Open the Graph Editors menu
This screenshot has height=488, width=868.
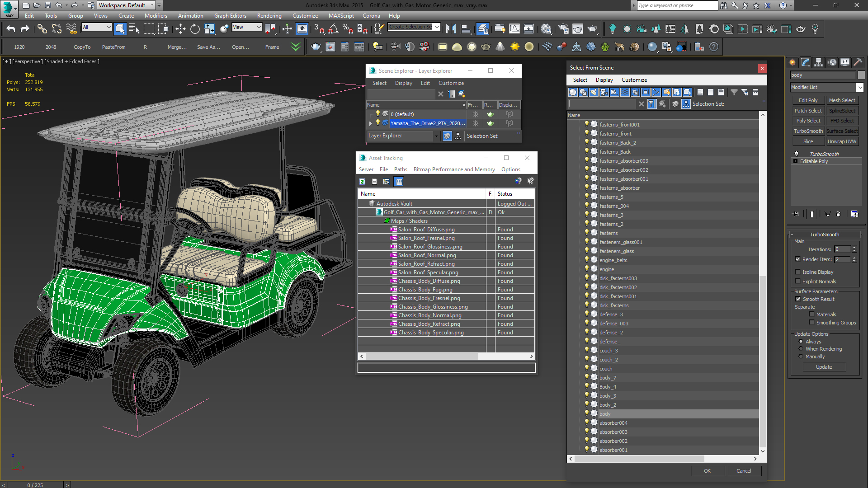230,16
